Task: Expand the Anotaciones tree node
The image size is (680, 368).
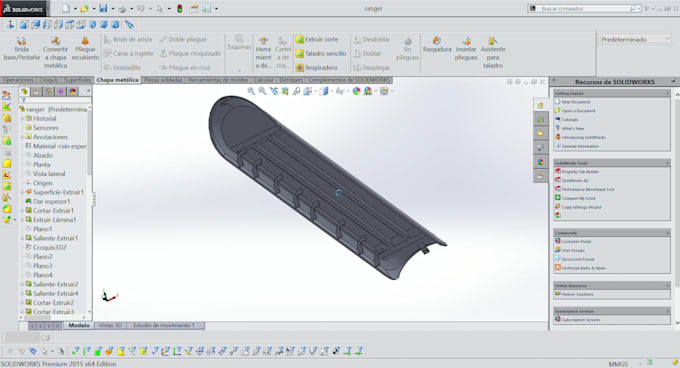Action: tap(22, 137)
